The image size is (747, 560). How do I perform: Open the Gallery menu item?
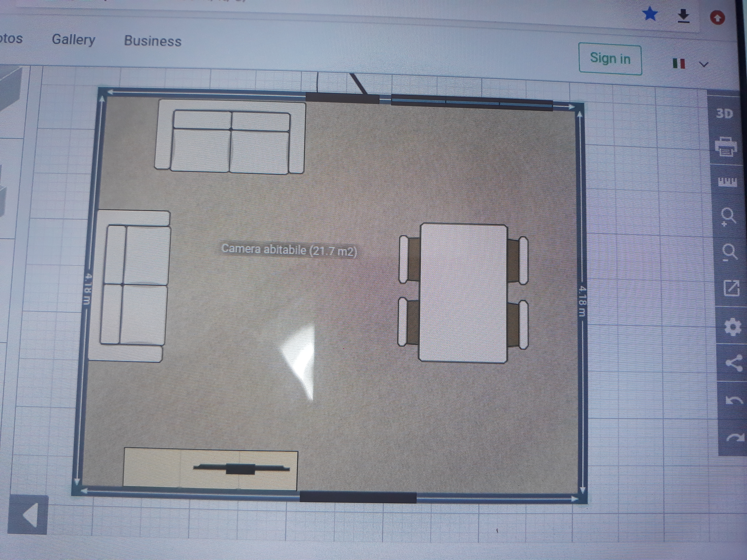[x=74, y=39]
